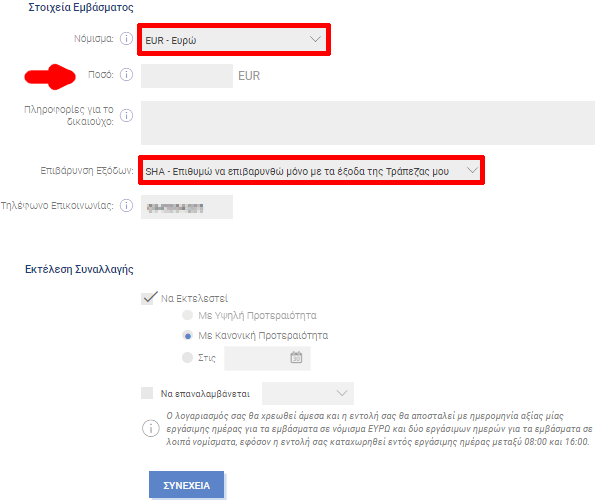Select Με Κανονική Προτεραιότητα radio option
The height and width of the screenshot is (500, 595).
[187, 335]
